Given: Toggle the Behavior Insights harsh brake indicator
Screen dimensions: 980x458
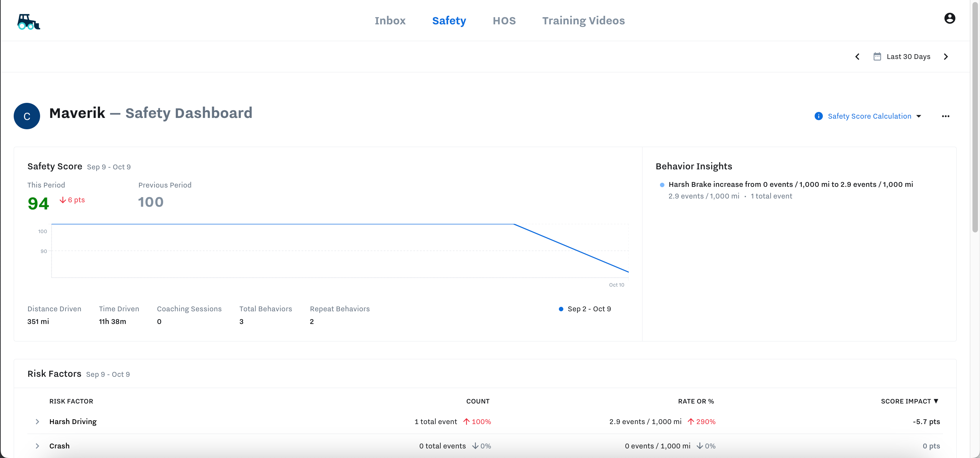Looking at the screenshot, I should [661, 184].
